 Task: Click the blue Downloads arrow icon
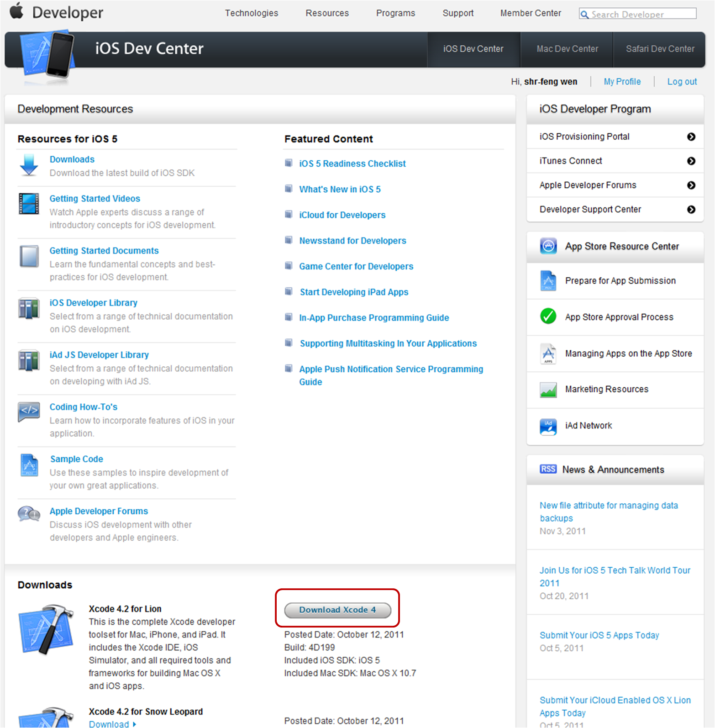click(29, 165)
